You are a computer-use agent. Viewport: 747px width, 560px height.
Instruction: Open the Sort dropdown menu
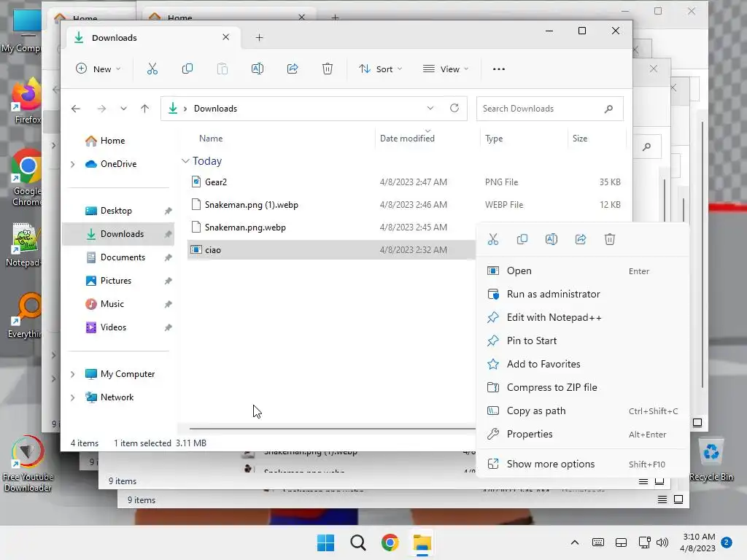coord(381,69)
